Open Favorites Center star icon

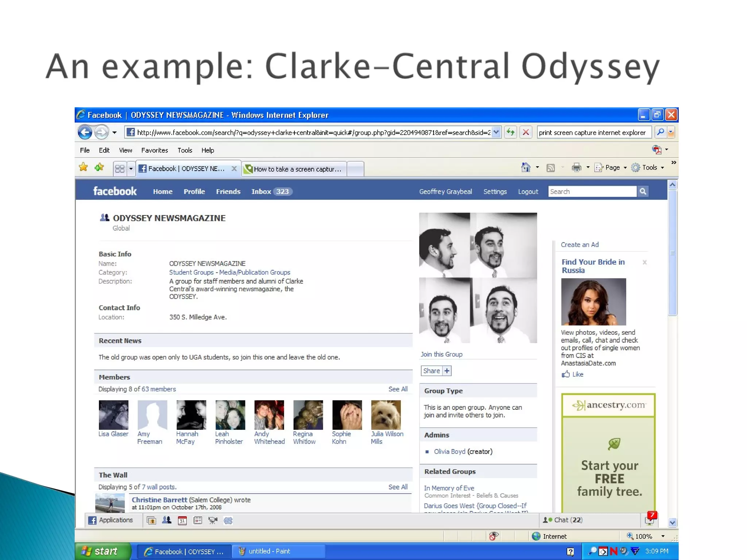tap(84, 167)
